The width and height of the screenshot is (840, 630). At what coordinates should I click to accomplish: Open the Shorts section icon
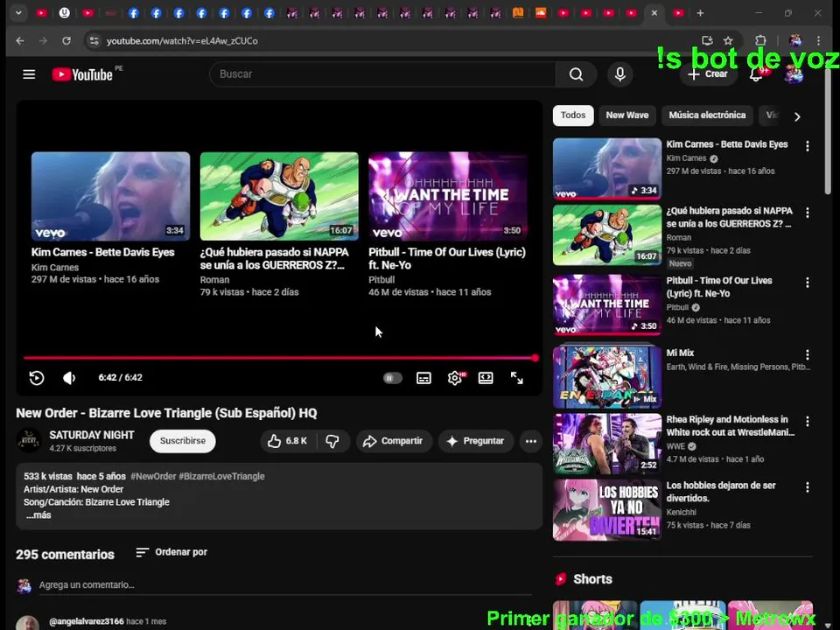561,579
